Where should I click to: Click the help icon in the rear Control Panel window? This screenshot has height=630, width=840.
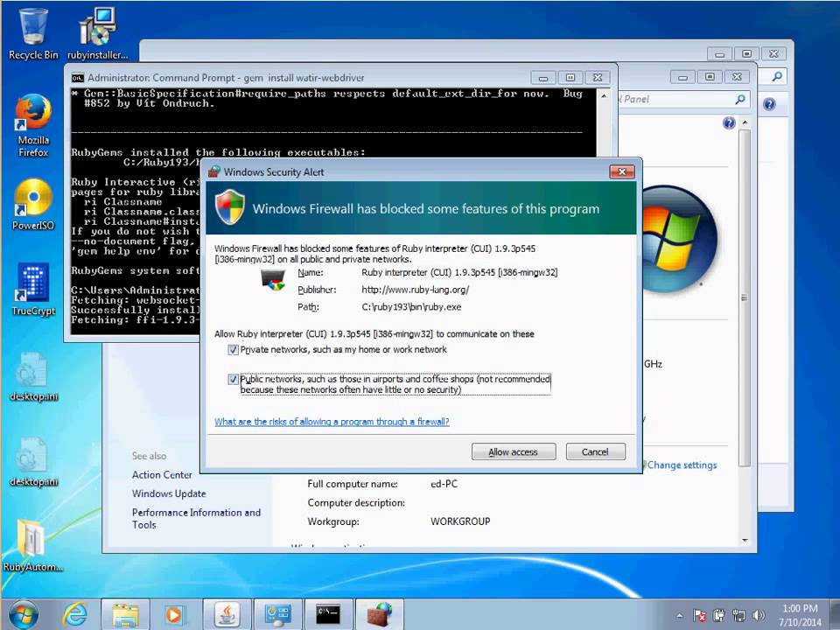[x=769, y=104]
